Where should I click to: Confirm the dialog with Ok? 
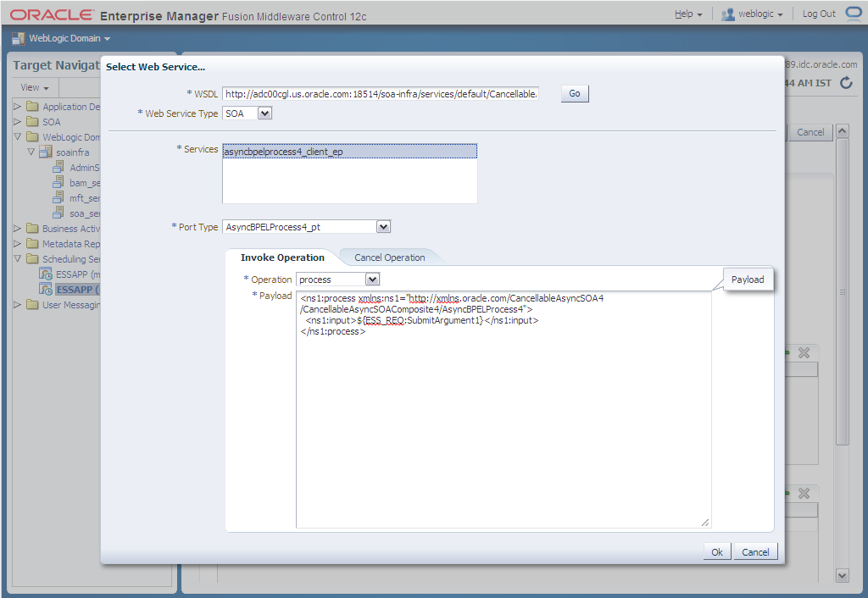coord(716,551)
